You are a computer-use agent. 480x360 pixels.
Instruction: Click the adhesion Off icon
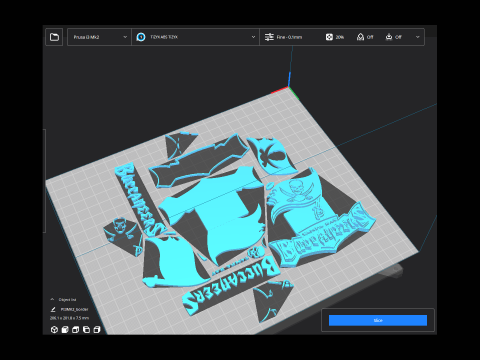point(389,37)
